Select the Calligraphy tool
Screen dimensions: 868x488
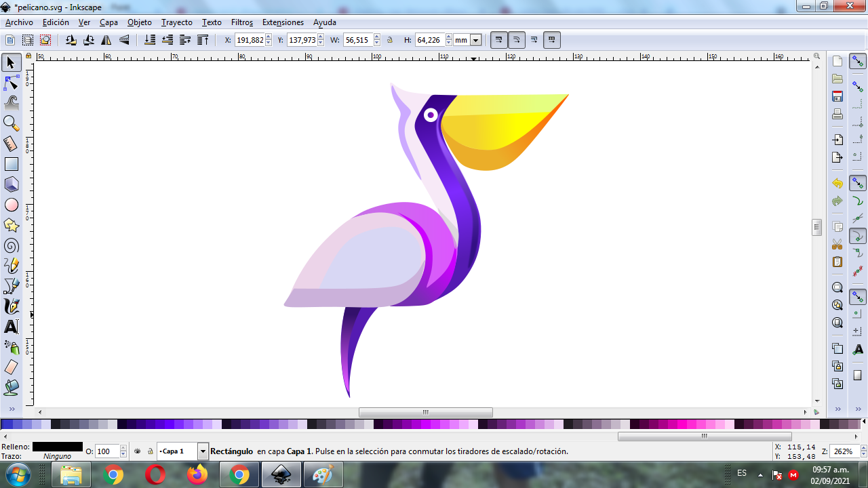pos(11,306)
